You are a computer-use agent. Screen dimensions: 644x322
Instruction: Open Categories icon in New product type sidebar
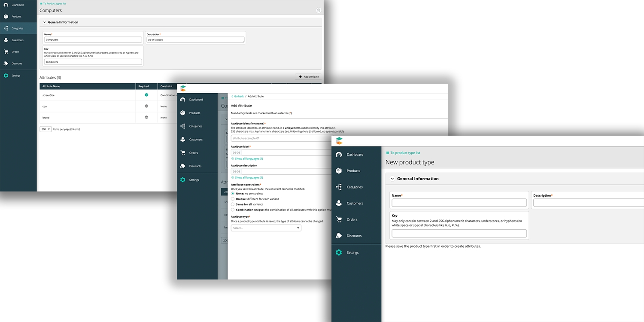(339, 187)
